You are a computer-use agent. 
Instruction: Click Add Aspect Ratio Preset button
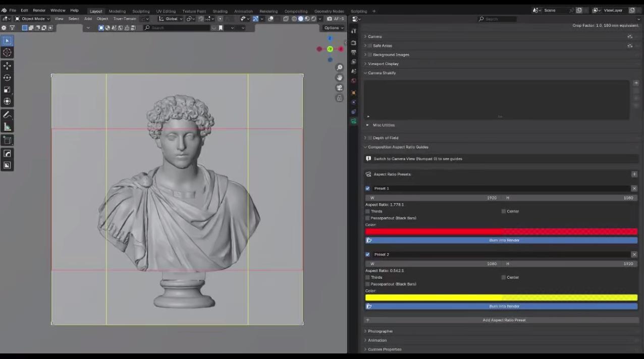(x=504, y=320)
